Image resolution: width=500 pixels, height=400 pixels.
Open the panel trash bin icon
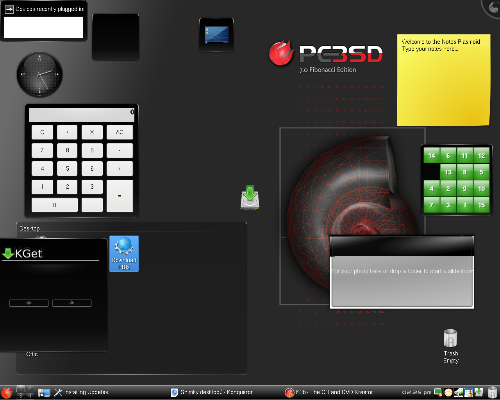[493, 393]
